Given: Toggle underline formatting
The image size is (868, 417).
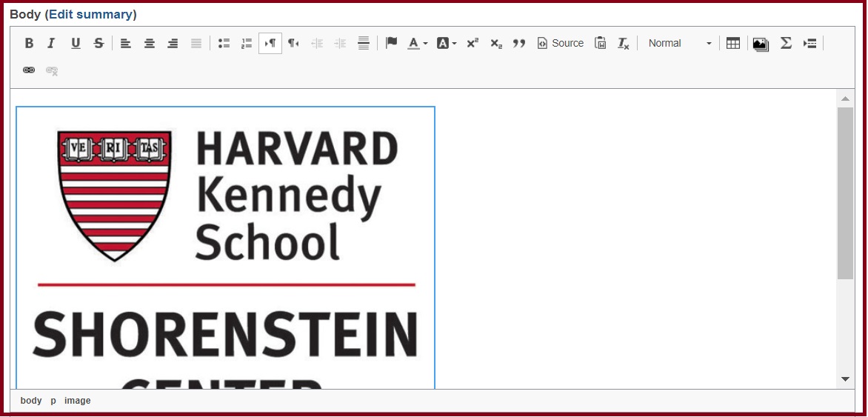Looking at the screenshot, I should [x=76, y=43].
